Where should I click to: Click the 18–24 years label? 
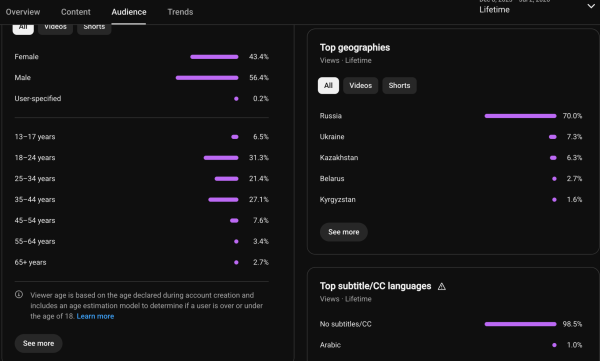(x=35, y=158)
